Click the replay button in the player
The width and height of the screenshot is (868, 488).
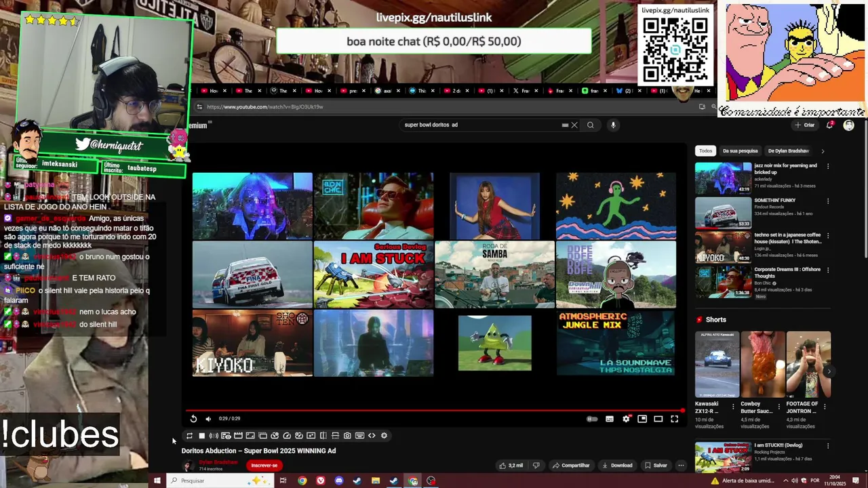tap(193, 419)
